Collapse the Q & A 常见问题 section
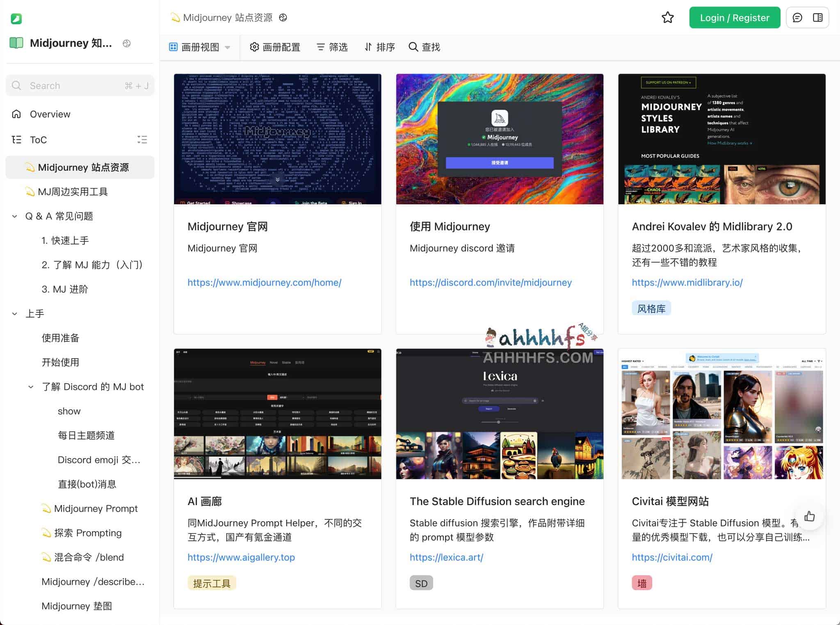Viewport: 840px width, 625px height. [14, 216]
